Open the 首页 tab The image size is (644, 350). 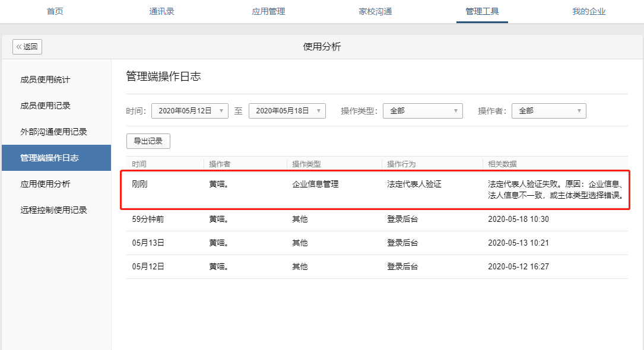pos(55,11)
